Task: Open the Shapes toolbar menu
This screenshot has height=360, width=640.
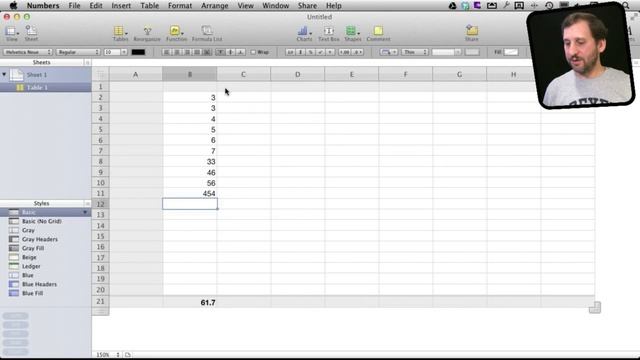Action: coord(353,33)
